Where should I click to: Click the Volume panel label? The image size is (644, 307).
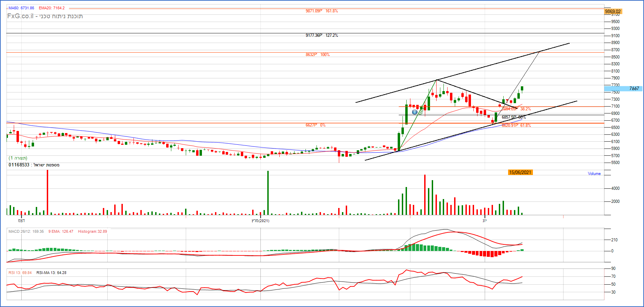click(x=594, y=174)
